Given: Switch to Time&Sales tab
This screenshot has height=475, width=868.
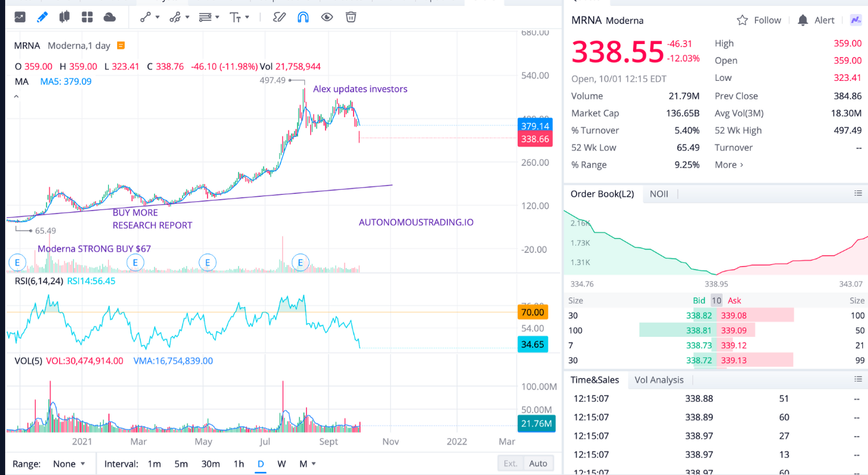Looking at the screenshot, I should tap(595, 379).
